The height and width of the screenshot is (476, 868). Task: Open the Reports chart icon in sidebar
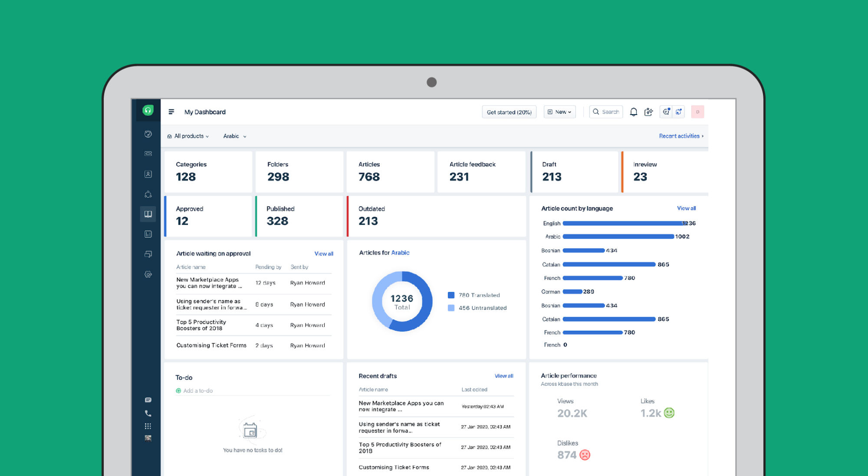pyautogui.click(x=148, y=234)
